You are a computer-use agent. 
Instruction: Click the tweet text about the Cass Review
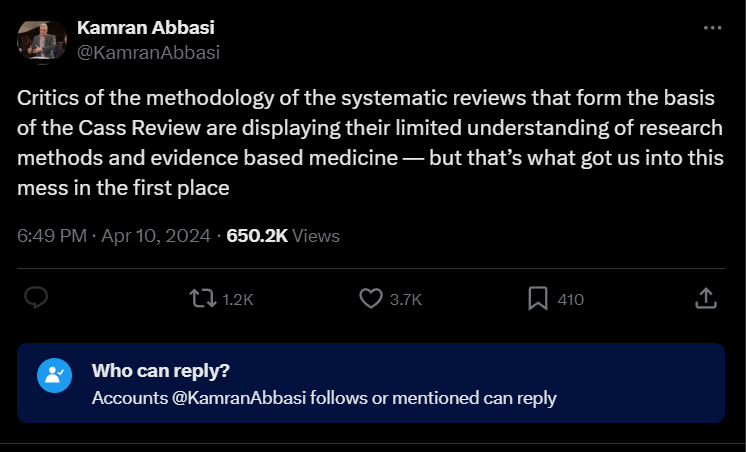(x=370, y=140)
